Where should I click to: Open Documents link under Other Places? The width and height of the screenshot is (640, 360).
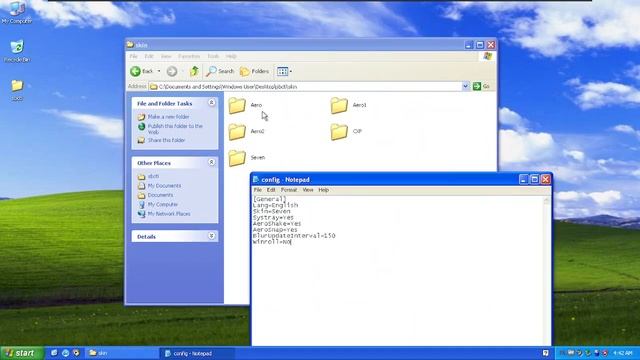pyautogui.click(x=160, y=195)
